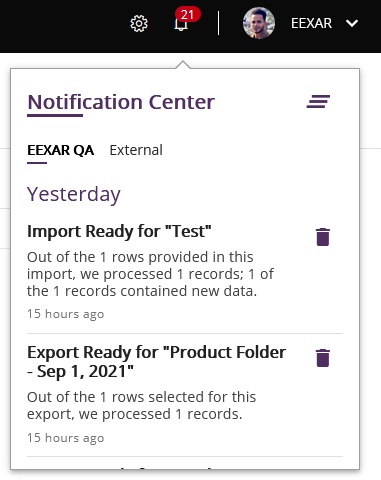Select the import rows processed description text
Screen dimensions: 381x480
coord(150,274)
